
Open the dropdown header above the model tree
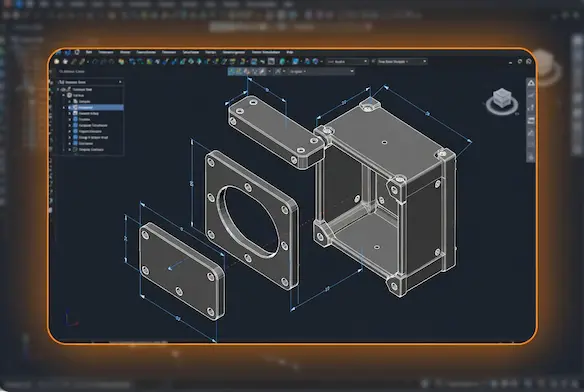(x=91, y=82)
